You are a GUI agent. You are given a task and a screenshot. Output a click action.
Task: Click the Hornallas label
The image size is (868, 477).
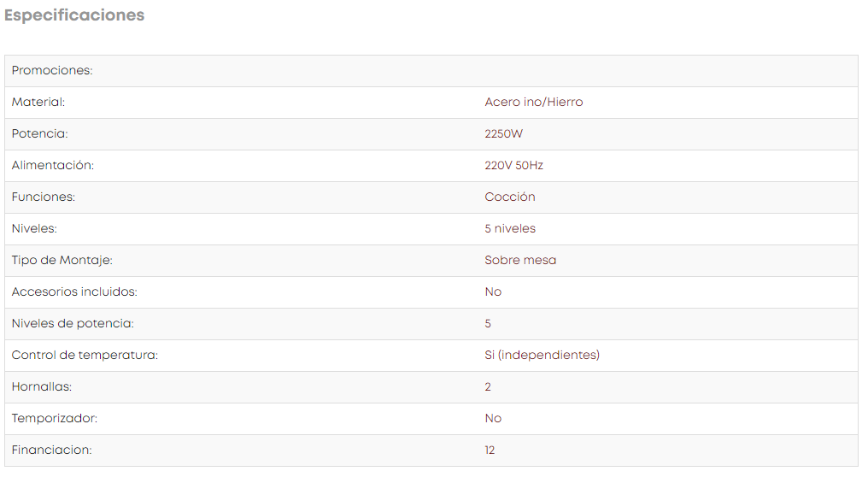click(42, 386)
